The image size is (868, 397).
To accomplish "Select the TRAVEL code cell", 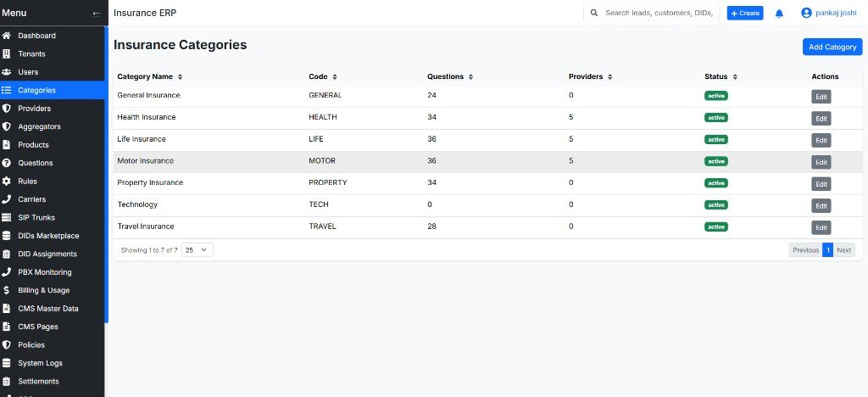I will [x=322, y=226].
